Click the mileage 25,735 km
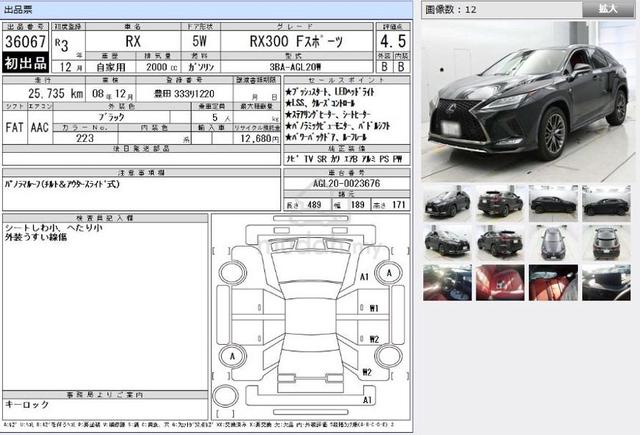Image resolution: width=640 pixels, height=435 pixels. (56, 93)
